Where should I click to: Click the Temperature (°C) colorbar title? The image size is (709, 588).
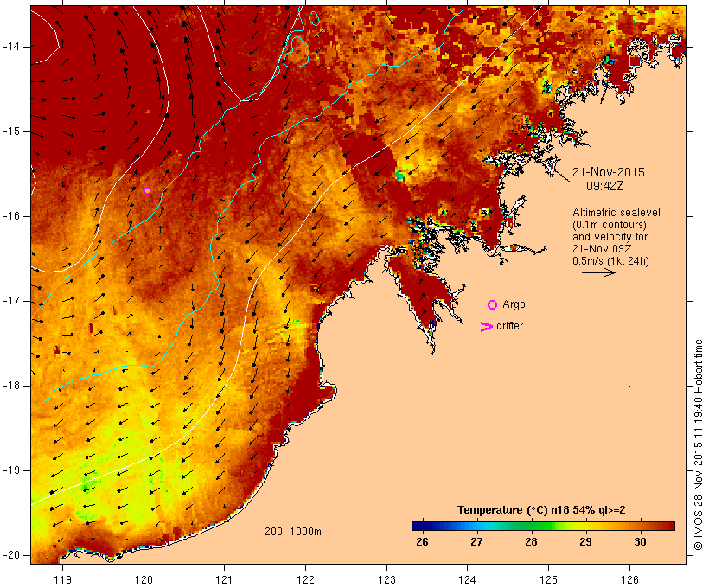pos(541,510)
